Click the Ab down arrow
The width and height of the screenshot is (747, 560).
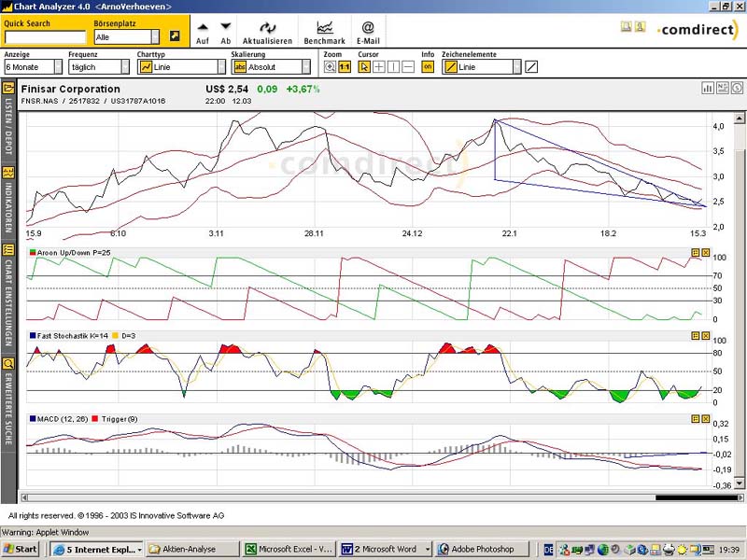click(225, 28)
